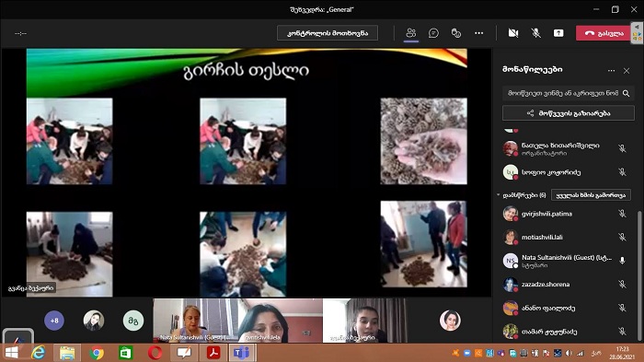Toggle mic icon beside motiashvili.lali
This screenshot has width=644, height=362.
click(622, 237)
